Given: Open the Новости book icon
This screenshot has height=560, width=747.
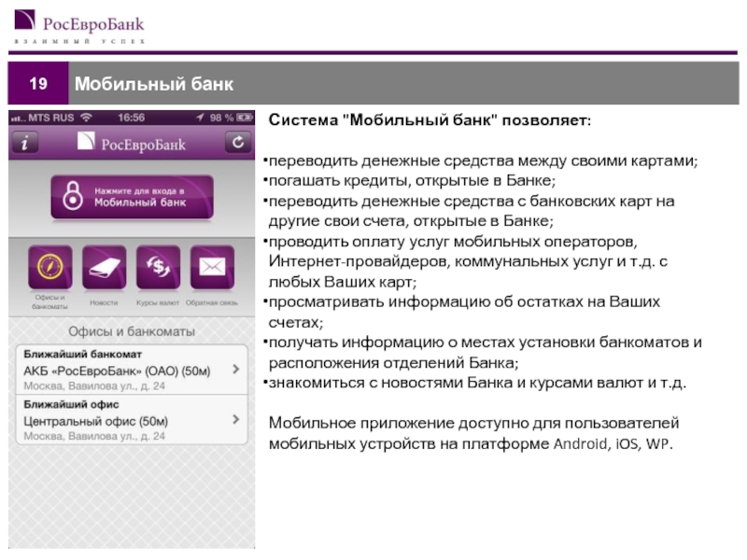Looking at the screenshot, I should (105, 267).
